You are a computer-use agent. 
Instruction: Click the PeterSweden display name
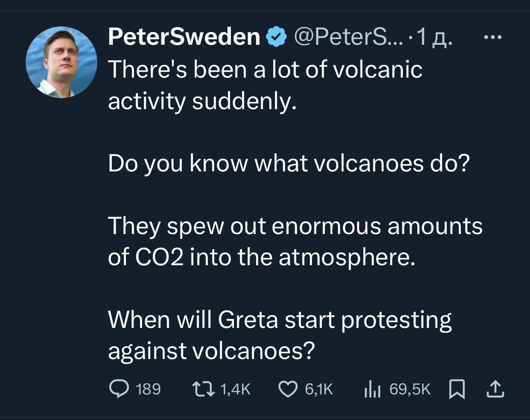click(x=184, y=38)
